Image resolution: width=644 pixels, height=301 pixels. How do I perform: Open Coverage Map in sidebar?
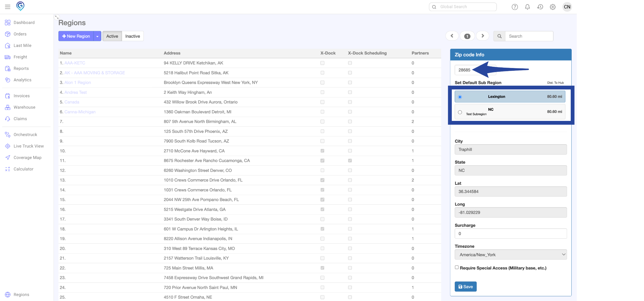tap(27, 158)
